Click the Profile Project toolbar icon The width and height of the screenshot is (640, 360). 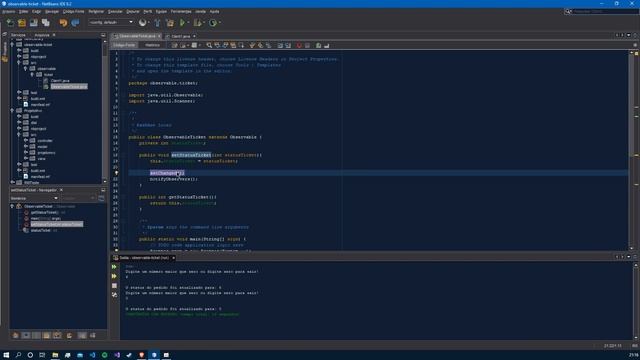(x=213, y=23)
